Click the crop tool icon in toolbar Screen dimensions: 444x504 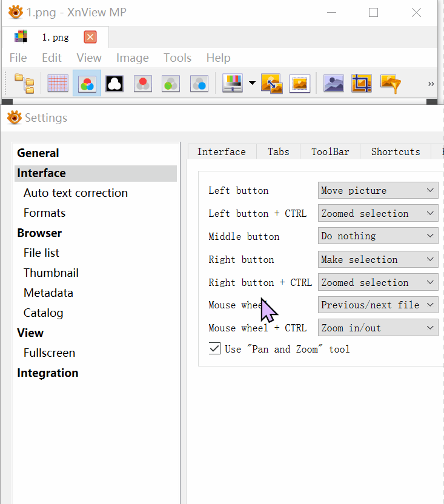[362, 84]
